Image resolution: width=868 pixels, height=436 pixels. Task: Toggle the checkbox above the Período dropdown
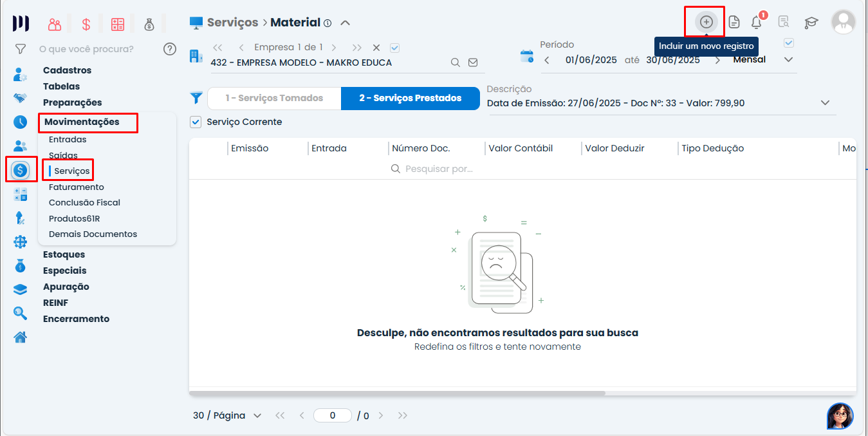click(790, 43)
